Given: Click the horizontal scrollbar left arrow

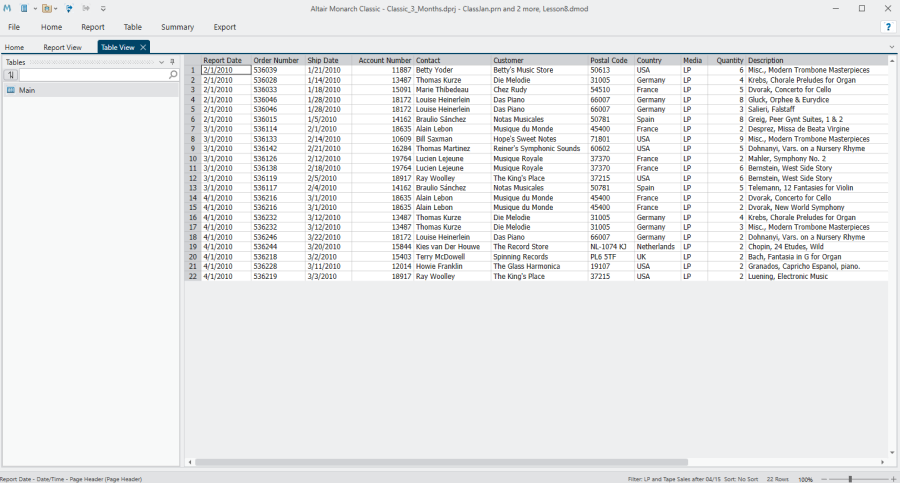Looking at the screenshot, I should 190,462.
